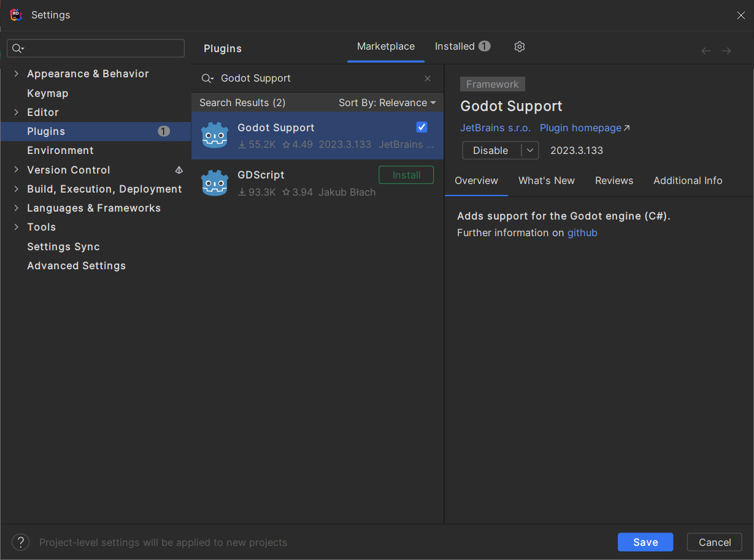Viewport: 754px width, 560px height.
Task: Cancel the Settings dialog
Action: tap(715, 542)
